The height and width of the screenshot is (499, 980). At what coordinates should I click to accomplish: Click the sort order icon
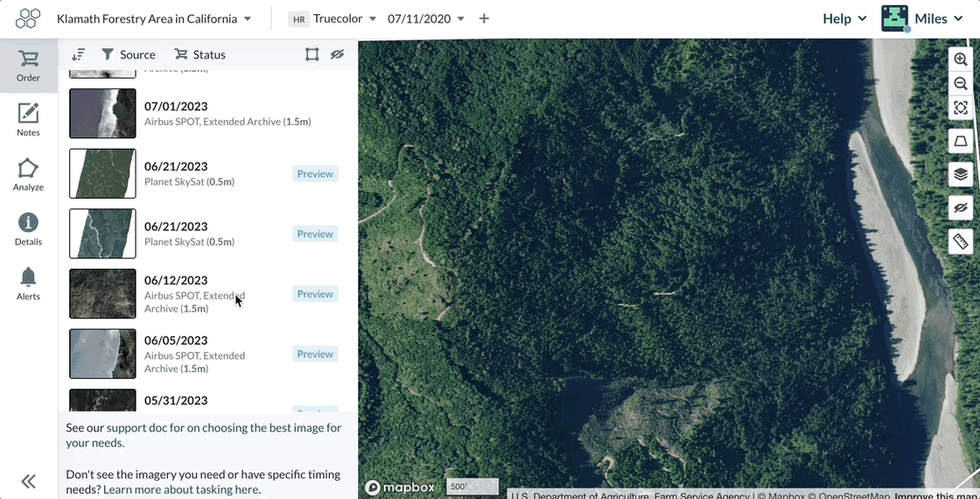(x=78, y=55)
